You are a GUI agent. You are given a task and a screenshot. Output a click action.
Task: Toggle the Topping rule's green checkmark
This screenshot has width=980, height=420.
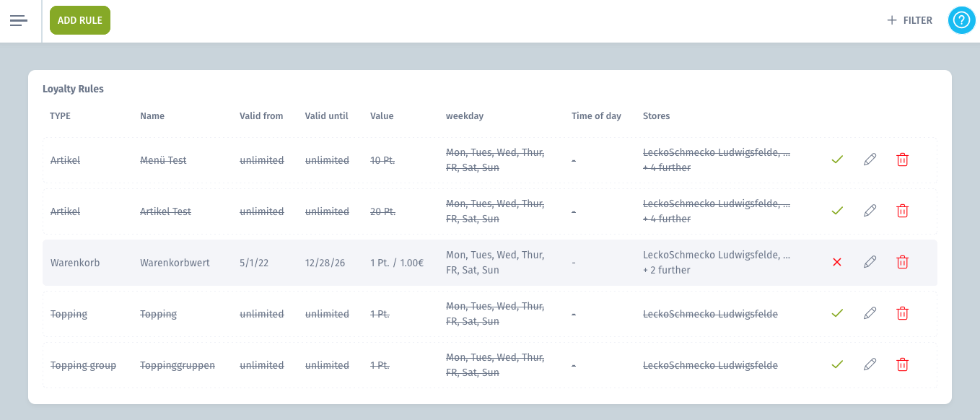[x=837, y=313]
